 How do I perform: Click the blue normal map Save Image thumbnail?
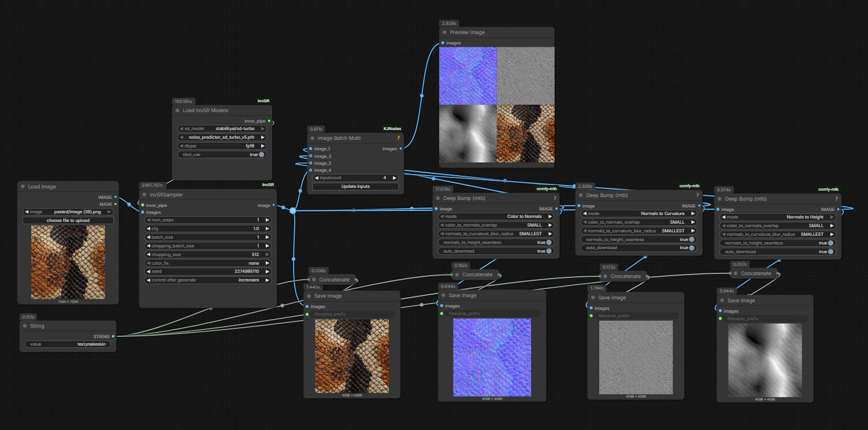491,358
